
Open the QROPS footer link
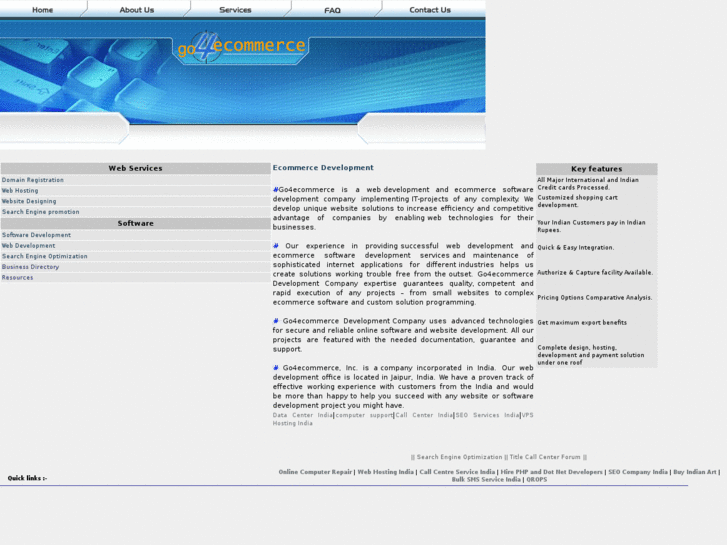[536, 480]
